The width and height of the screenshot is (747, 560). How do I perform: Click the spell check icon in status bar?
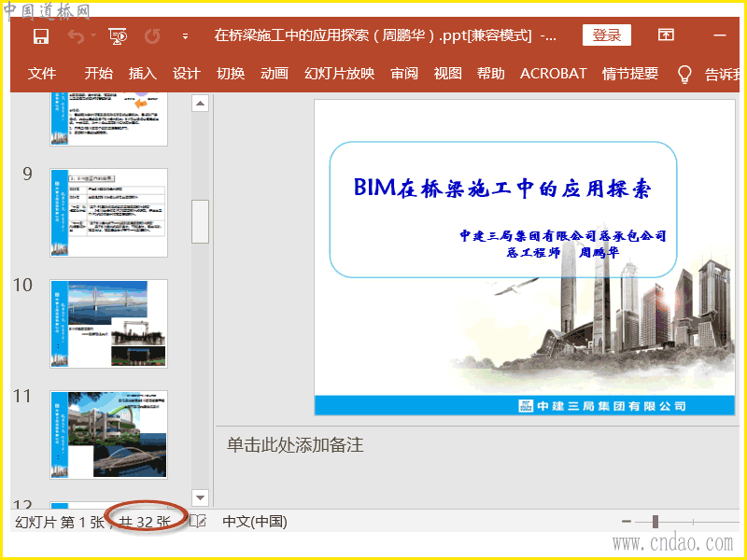click(198, 522)
